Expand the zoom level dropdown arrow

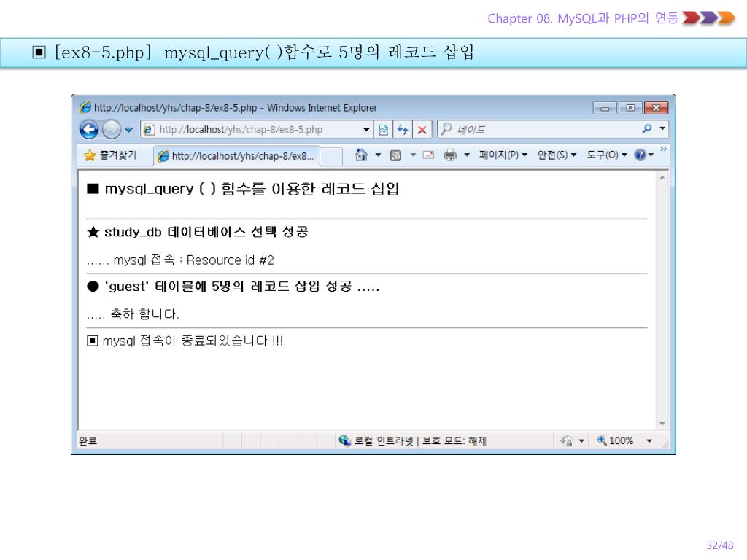649,441
